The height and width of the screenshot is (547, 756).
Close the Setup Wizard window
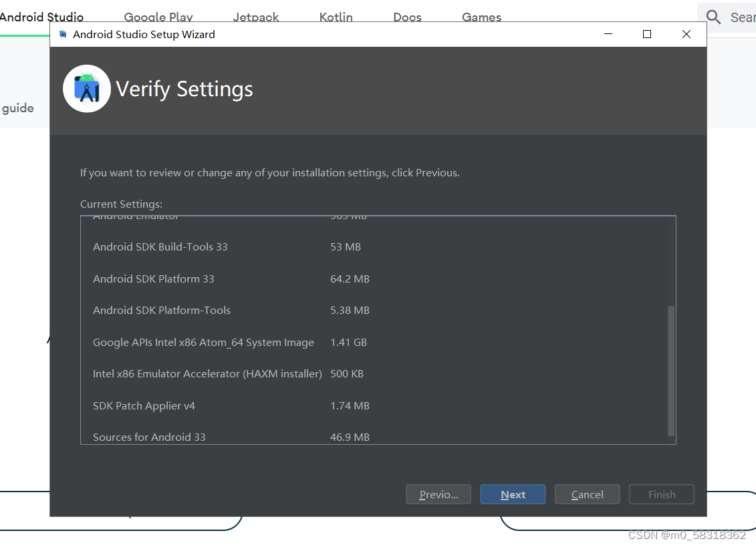coord(686,34)
